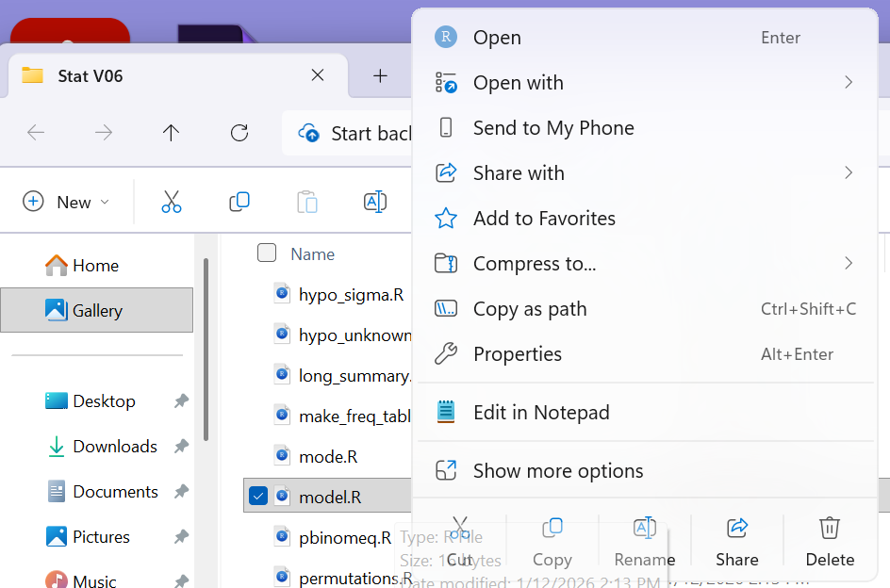The width and height of the screenshot is (890, 588).
Task: Expand the Share with submenu arrow
Action: pos(848,173)
